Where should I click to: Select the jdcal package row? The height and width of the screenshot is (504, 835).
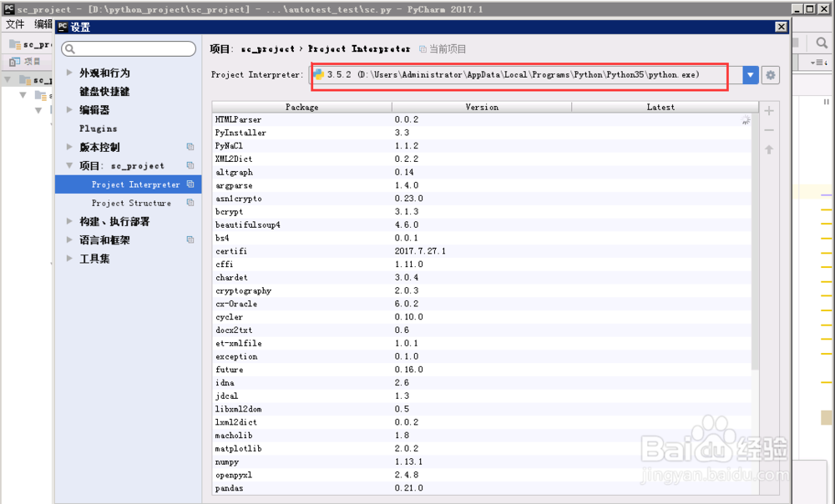[x=482, y=396]
